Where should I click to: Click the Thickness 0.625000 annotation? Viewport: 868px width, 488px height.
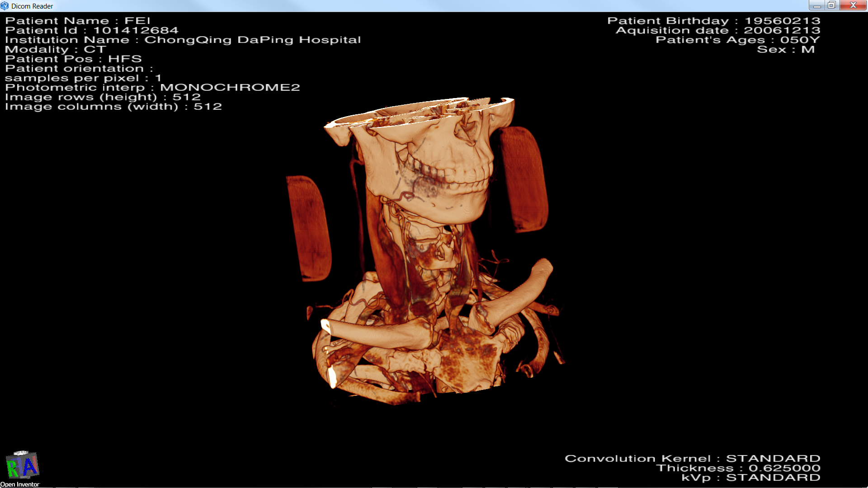tap(738, 468)
